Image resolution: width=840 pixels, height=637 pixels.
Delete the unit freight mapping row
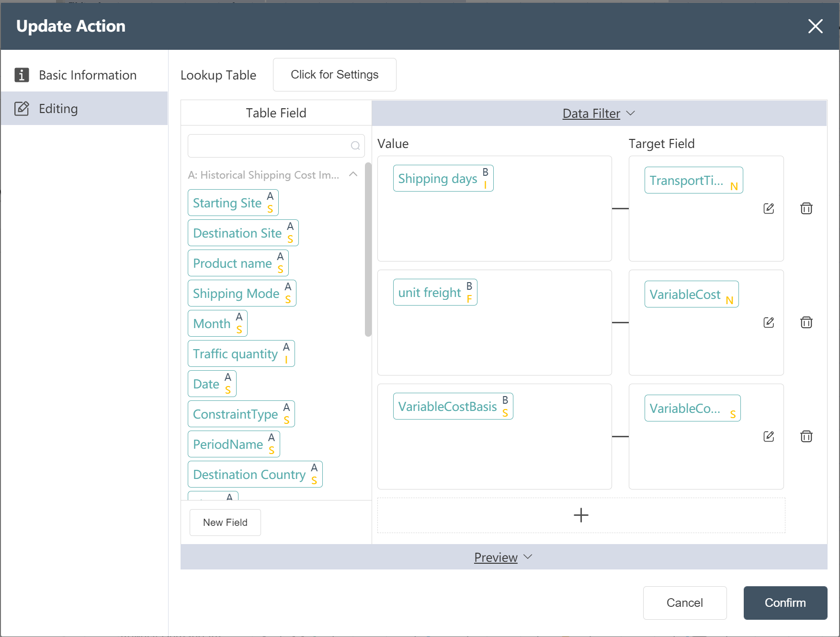[806, 322]
